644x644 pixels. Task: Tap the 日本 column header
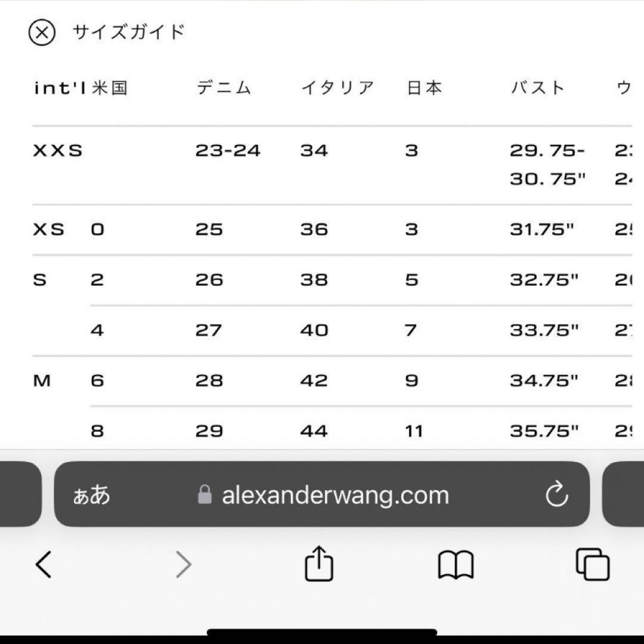click(x=423, y=87)
